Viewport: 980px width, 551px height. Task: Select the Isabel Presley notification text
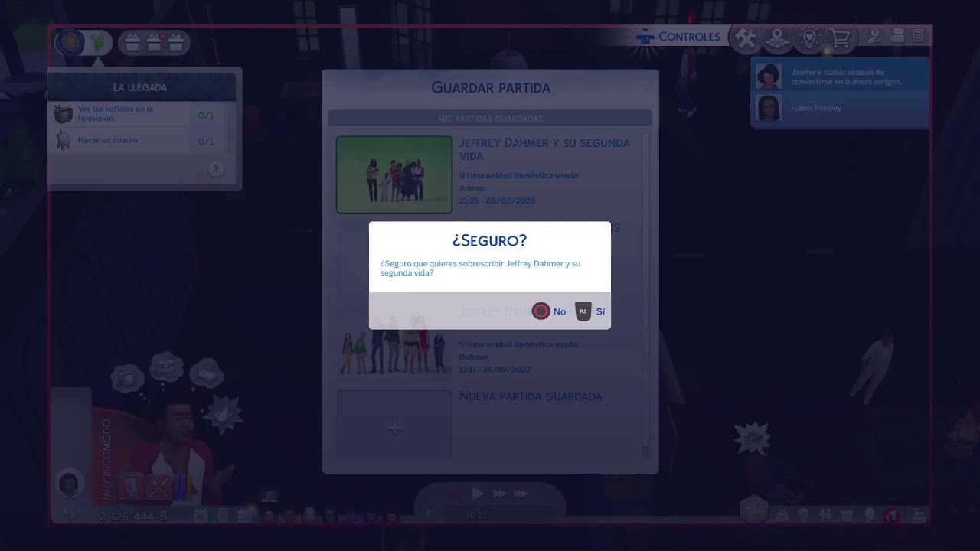816,108
